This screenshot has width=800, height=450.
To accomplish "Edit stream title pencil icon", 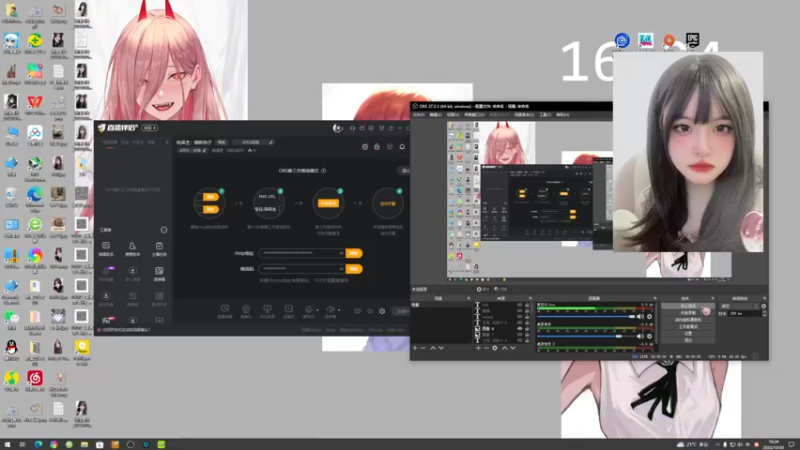I will tap(271, 142).
